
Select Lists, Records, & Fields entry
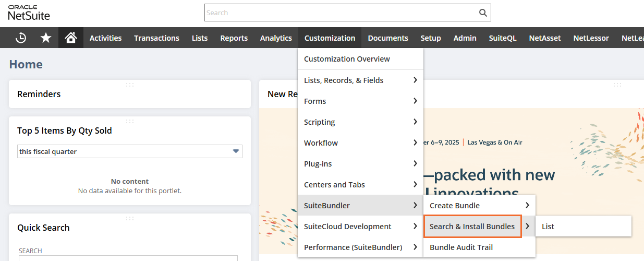[x=361, y=80]
